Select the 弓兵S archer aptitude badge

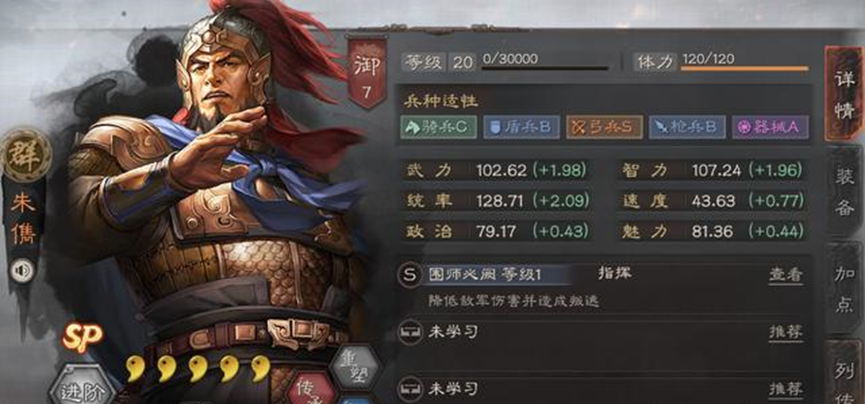[x=604, y=127]
